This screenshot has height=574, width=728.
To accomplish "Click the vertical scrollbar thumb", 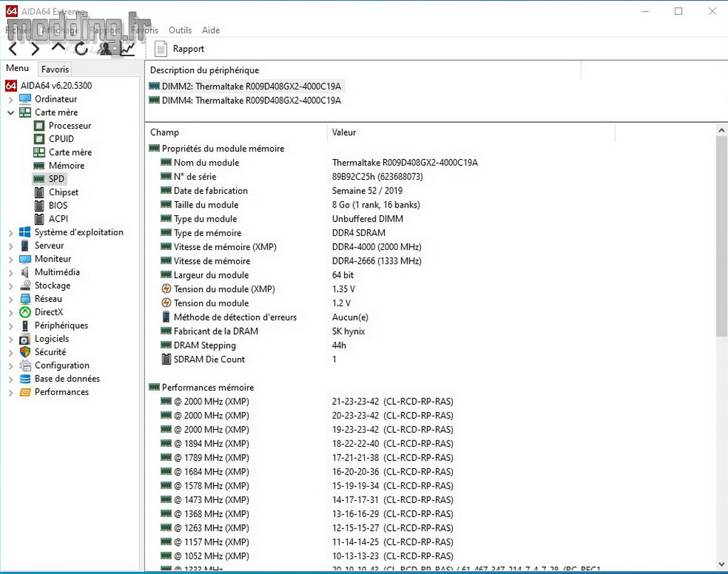I will [x=722, y=236].
